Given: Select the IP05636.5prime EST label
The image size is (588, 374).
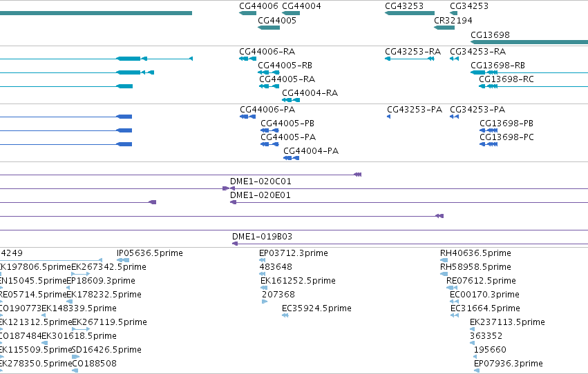Looking at the screenshot, I should pyautogui.click(x=150, y=253).
